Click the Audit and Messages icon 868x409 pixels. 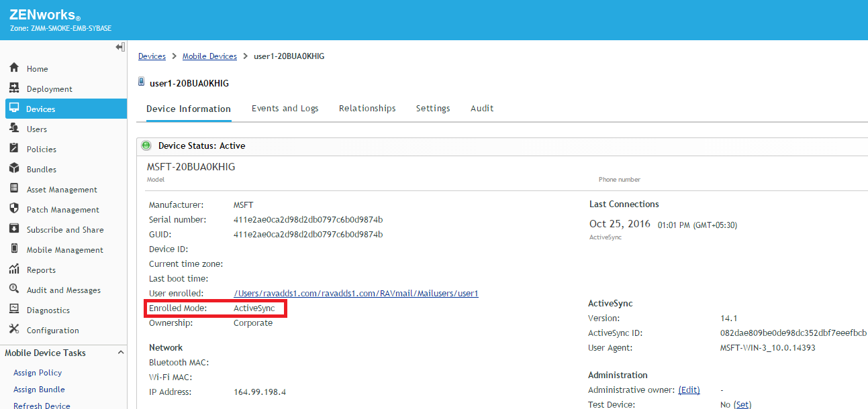pyautogui.click(x=14, y=290)
